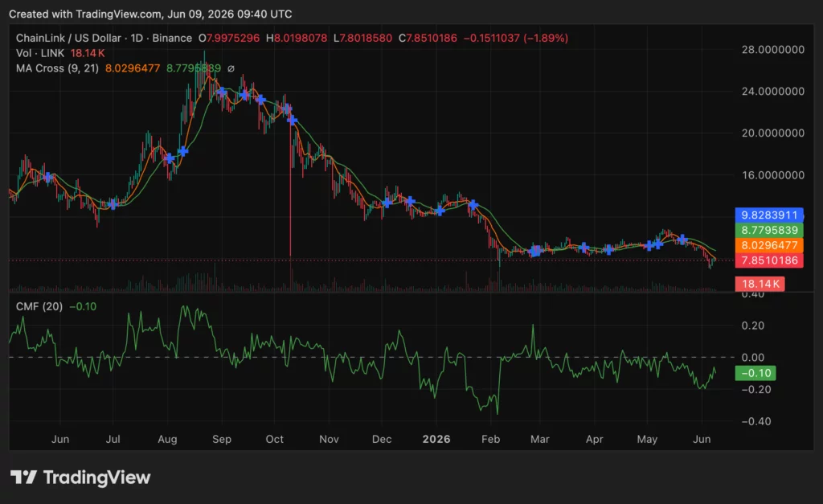Click the low value L7.8018580
Viewport: 823px width, 504px height.
[362, 38]
